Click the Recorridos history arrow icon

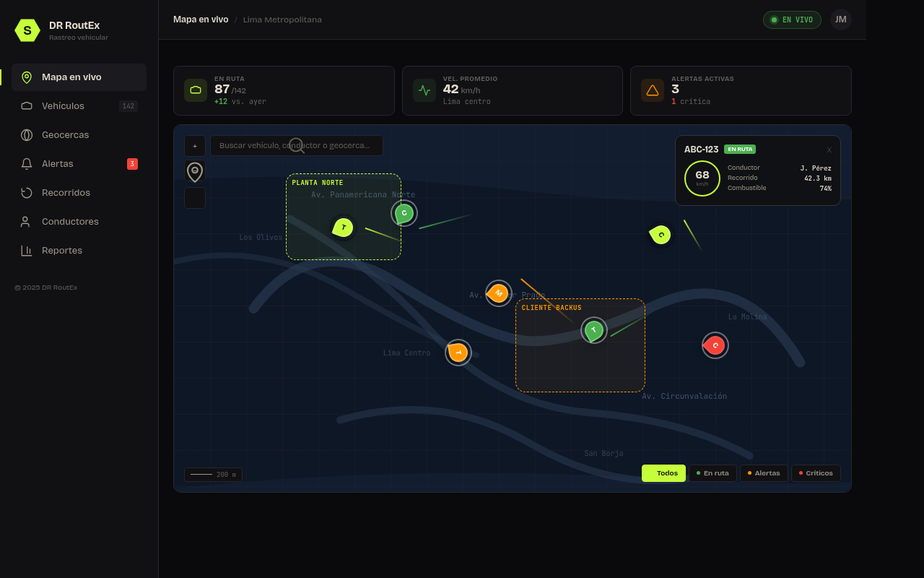(27, 193)
